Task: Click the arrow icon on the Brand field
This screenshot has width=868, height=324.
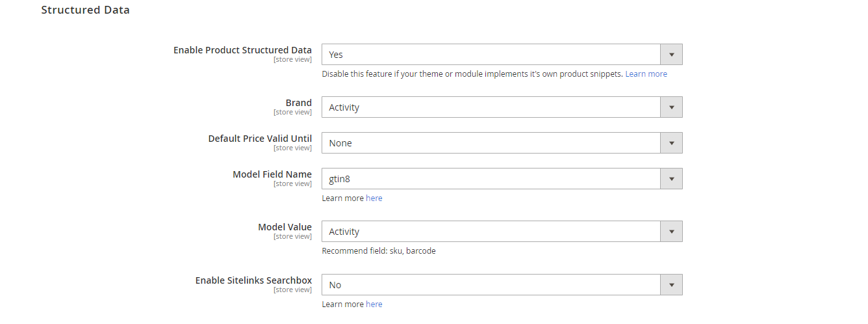Action: pyautogui.click(x=671, y=107)
